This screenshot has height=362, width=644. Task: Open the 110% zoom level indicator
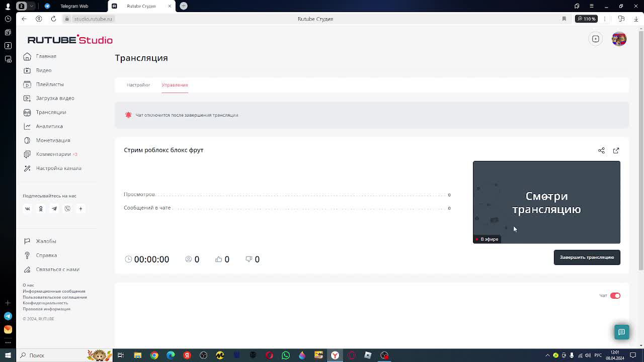click(587, 19)
